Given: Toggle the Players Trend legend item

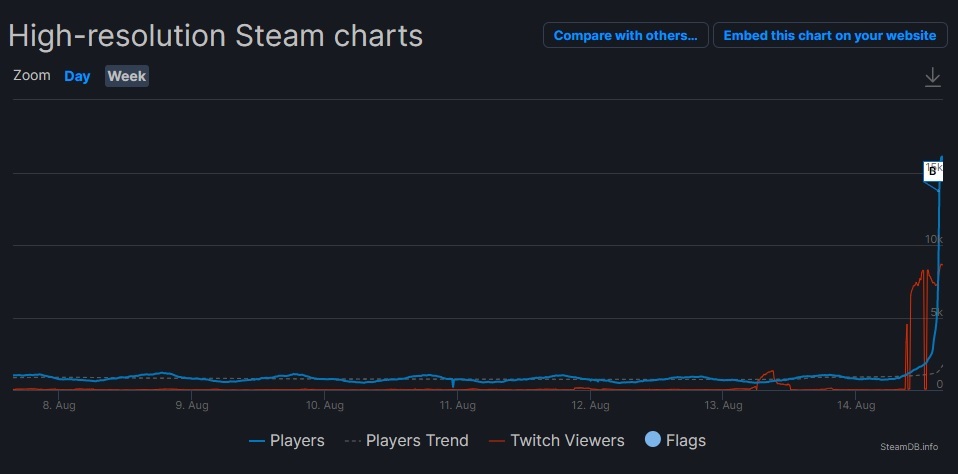Looking at the screenshot, I should tap(406, 440).
